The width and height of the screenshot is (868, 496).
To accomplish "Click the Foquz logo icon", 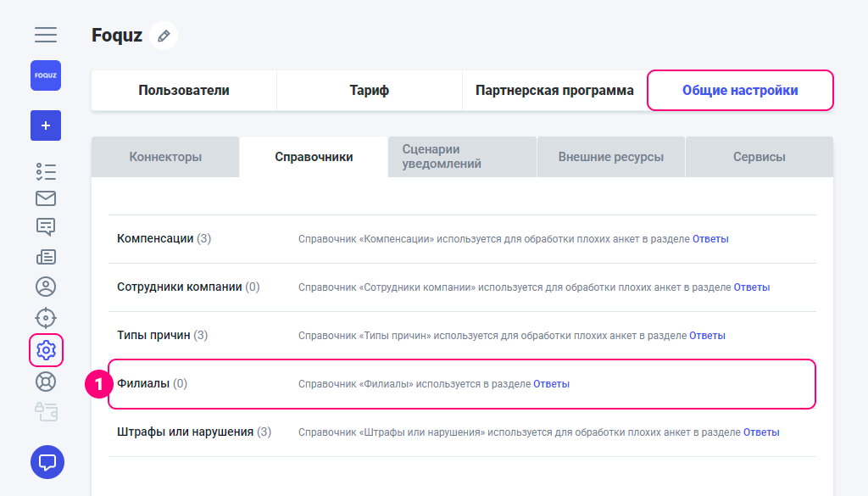I will [46, 75].
